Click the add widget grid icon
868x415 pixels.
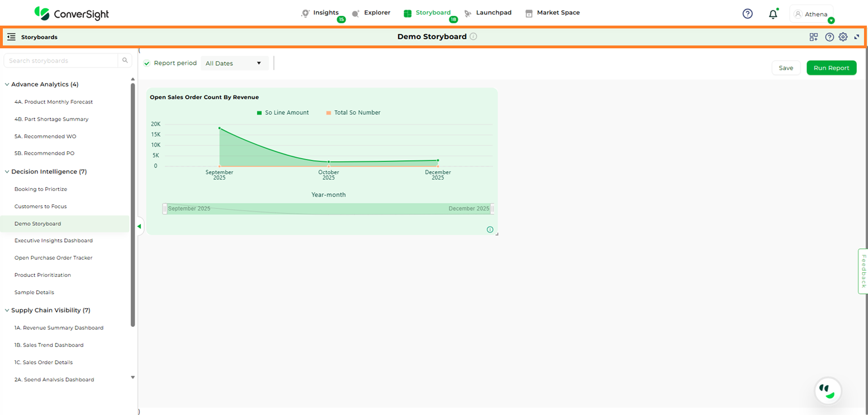813,37
